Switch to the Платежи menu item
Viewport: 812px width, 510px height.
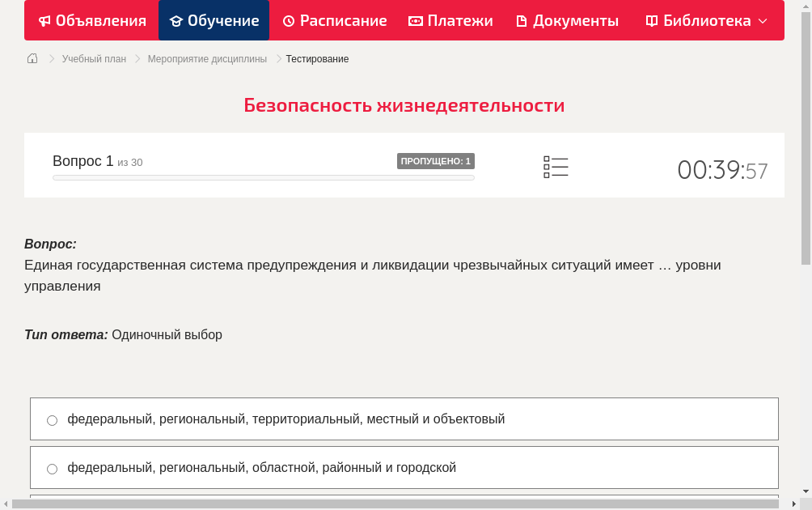pos(450,20)
